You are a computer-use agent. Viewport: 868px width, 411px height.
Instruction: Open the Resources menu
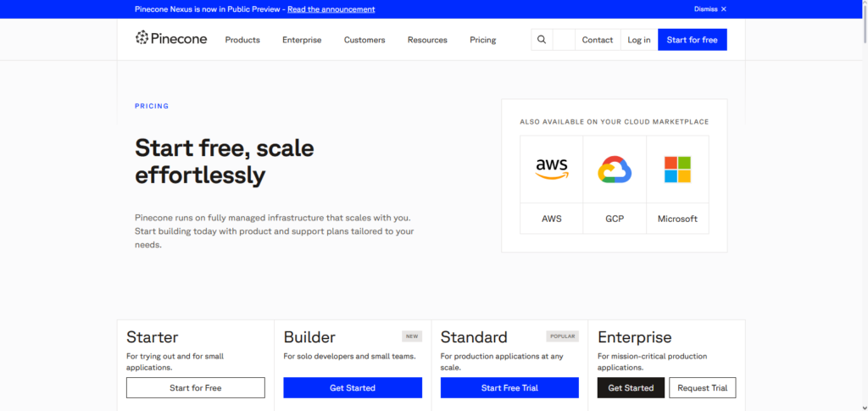coord(427,40)
